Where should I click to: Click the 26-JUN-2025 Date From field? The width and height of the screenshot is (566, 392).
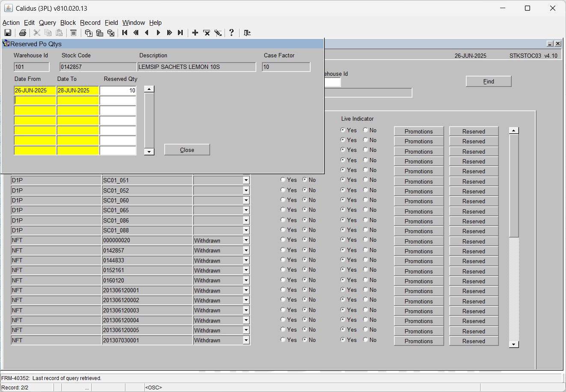pos(35,90)
